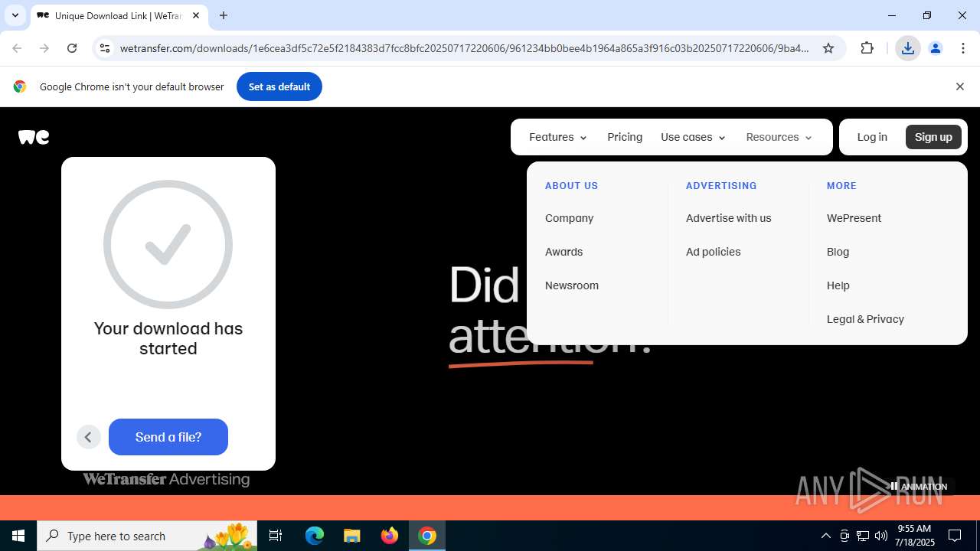Open the Windows Start menu
Image resolution: width=980 pixels, height=551 pixels.
(18, 536)
